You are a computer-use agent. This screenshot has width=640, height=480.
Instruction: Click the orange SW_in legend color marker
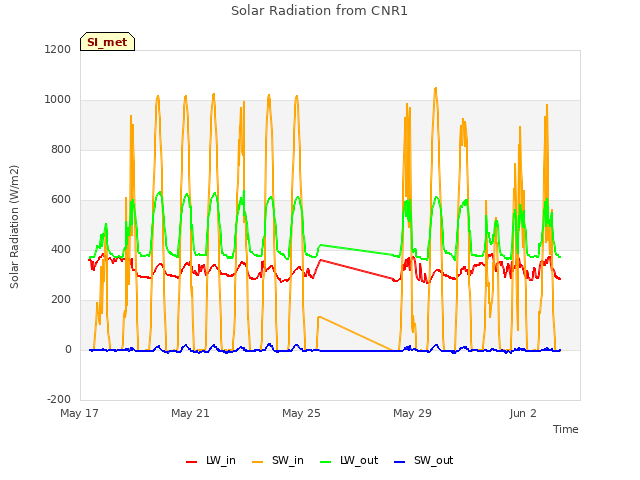258,462
